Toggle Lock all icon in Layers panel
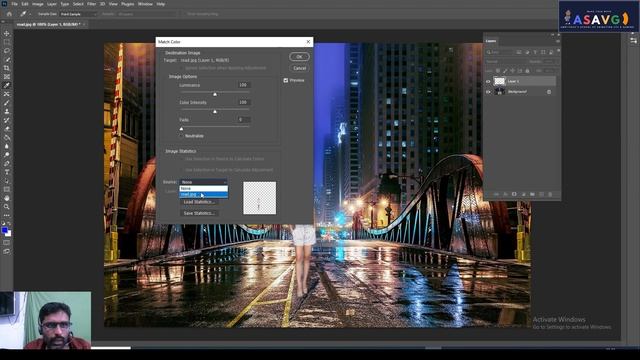The height and width of the screenshot is (360, 640). tap(527, 71)
